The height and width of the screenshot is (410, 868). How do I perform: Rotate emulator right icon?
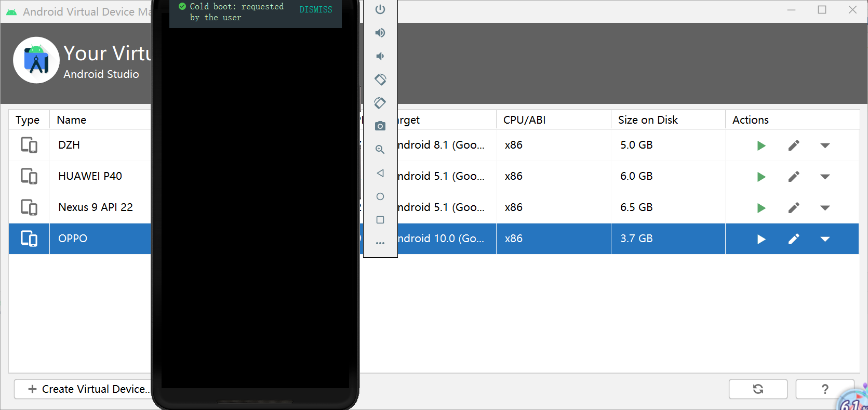[x=380, y=103]
